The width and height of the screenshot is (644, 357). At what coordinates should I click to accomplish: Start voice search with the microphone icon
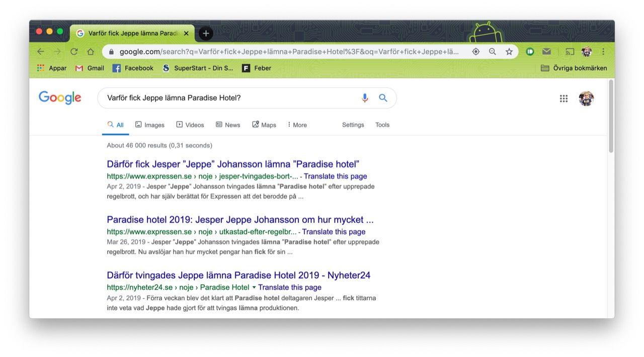point(365,98)
